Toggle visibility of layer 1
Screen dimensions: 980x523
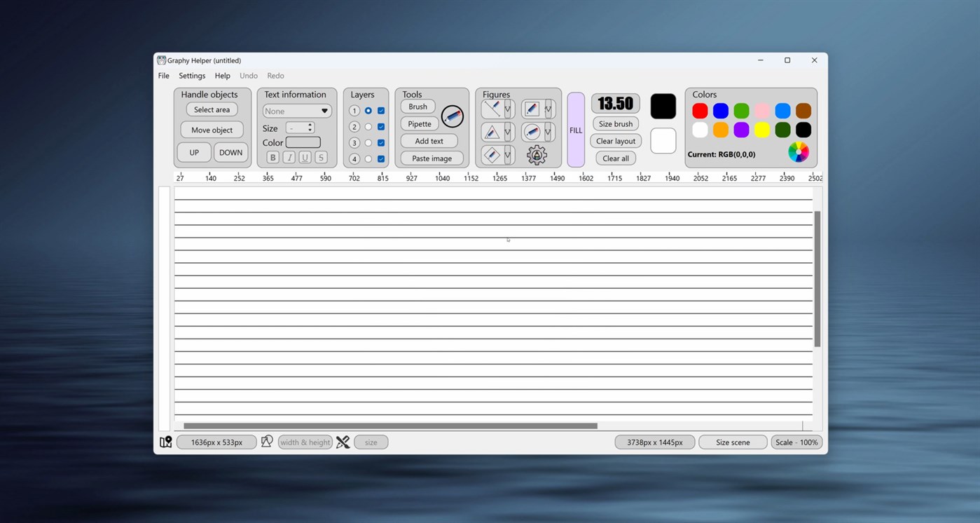point(380,110)
